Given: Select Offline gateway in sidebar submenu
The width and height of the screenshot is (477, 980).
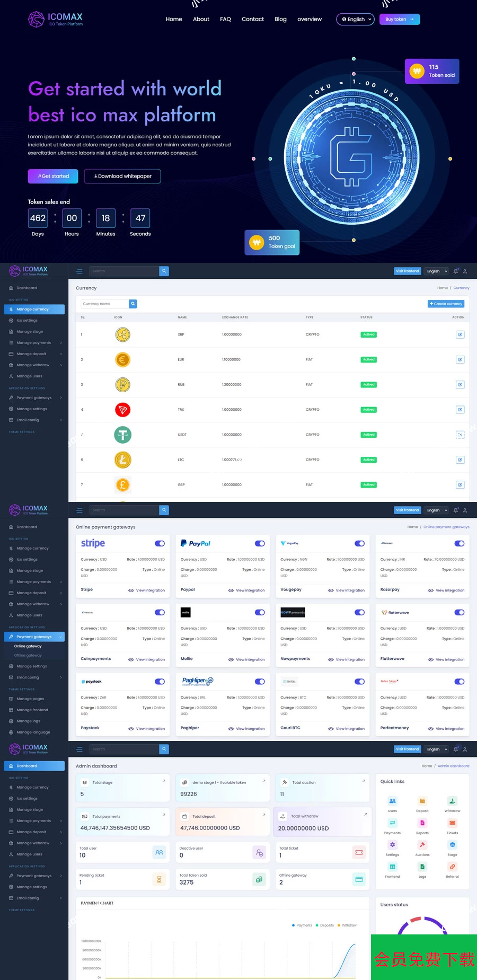Looking at the screenshot, I should click(28, 656).
